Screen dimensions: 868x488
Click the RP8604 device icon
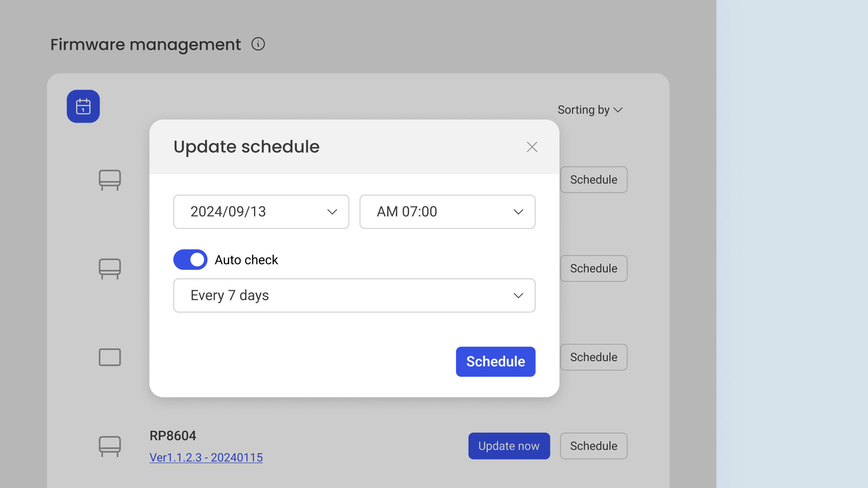[x=110, y=446]
